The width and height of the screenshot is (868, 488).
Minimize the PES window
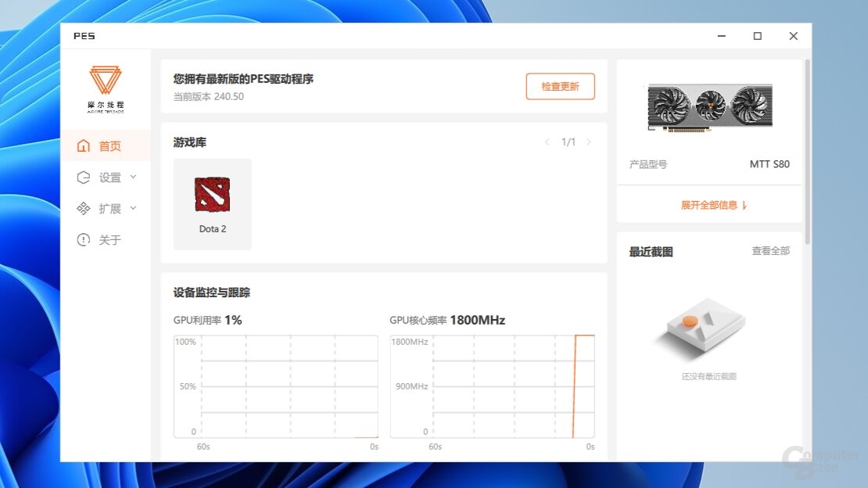(721, 36)
